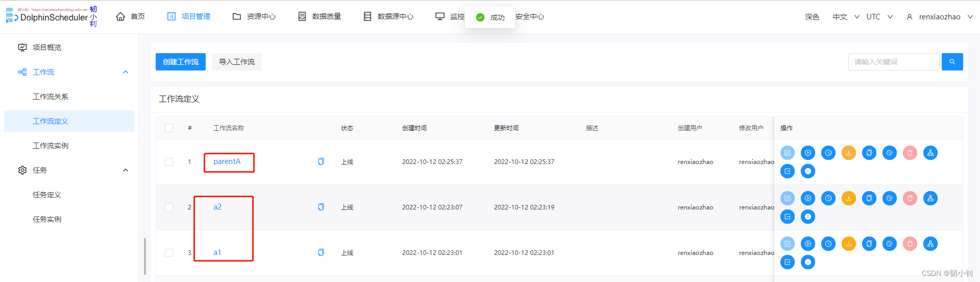Open 安全中心 in top navigation

click(x=530, y=16)
